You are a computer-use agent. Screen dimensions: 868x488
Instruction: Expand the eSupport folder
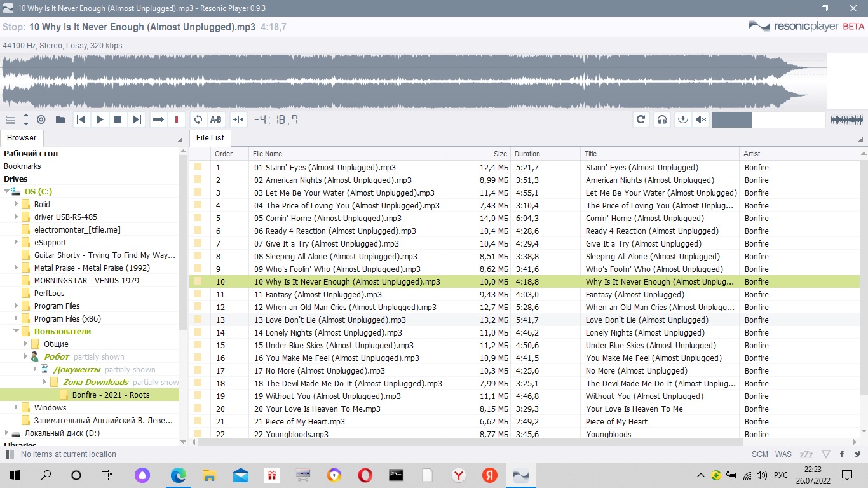pyautogui.click(x=17, y=242)
